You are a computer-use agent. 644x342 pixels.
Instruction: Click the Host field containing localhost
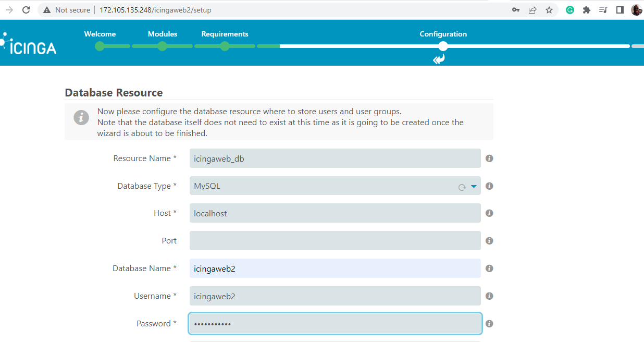click(335, 213)
